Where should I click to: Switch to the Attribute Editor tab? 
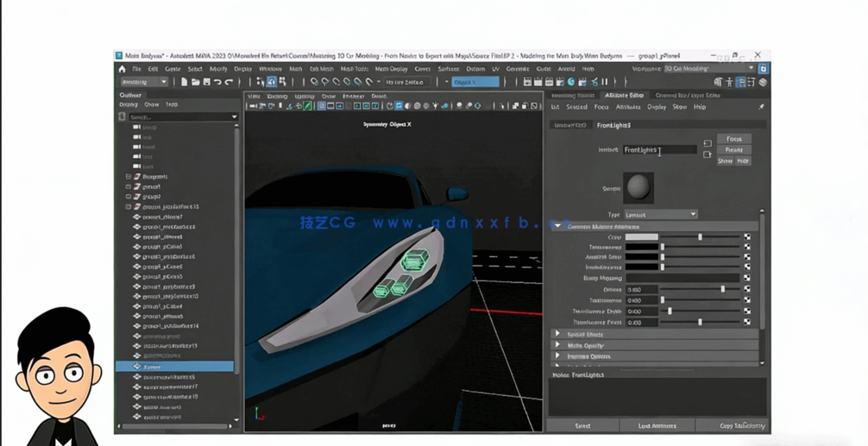[x=623, y=96]
